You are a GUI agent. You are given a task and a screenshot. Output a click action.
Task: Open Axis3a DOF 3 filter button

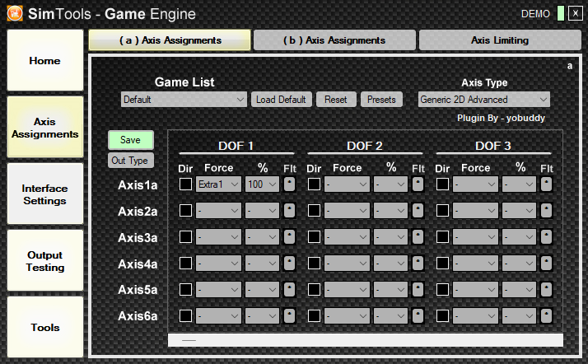[546, 237]
